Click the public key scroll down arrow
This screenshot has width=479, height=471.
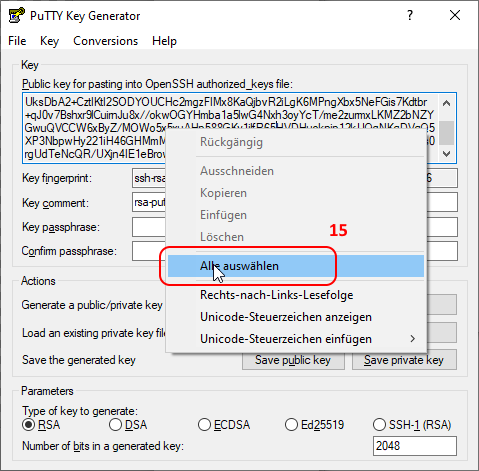coord(446,154)
